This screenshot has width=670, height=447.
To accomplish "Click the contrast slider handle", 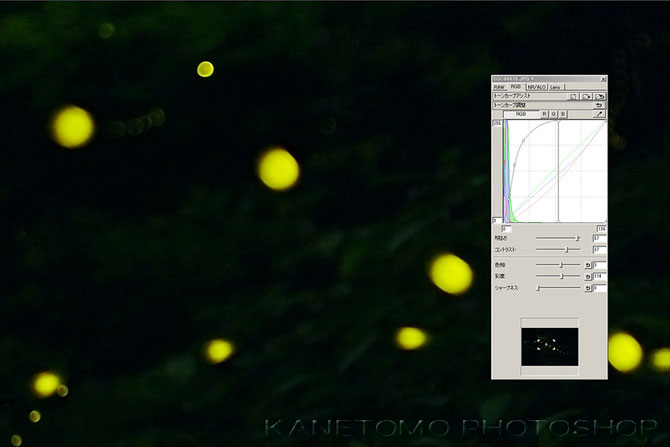I will (567, 250).
